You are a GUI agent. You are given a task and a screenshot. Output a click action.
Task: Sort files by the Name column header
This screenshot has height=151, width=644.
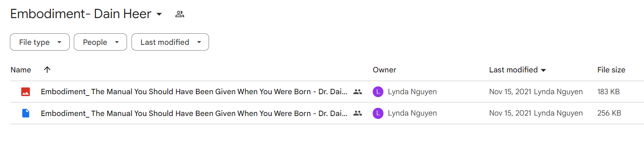coord(21,70)
